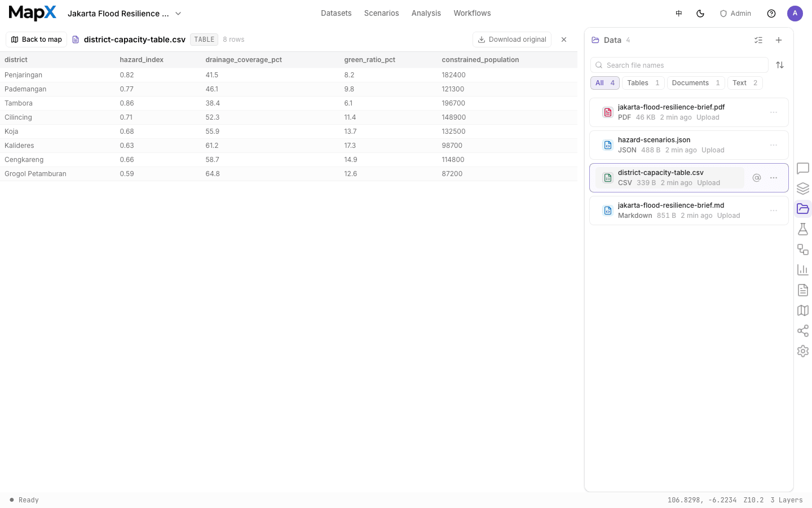Open the Scenarios menu
The width and height of the screenshot is (812, 508).
[381, 13]
